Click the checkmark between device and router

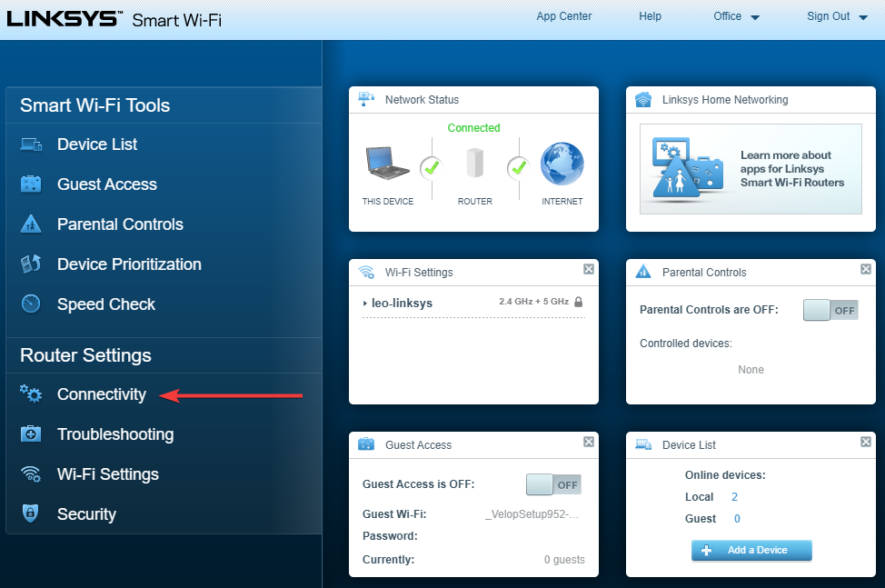(x=432, y=167)
